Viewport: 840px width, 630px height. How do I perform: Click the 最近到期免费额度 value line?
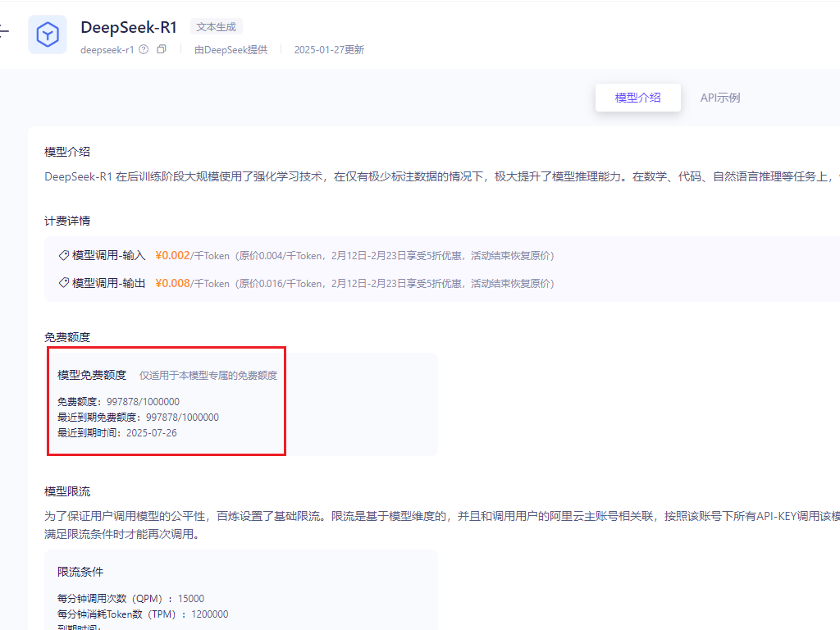[138, 418]
